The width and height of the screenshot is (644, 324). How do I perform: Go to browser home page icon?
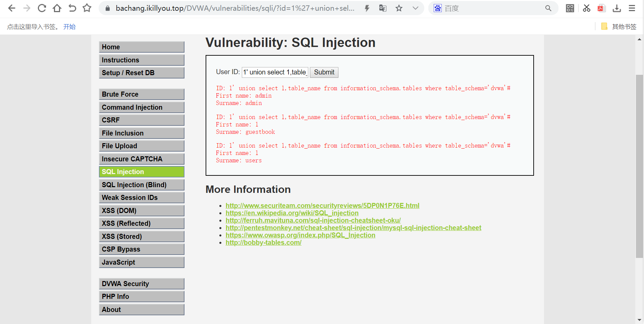coord(57,8)
